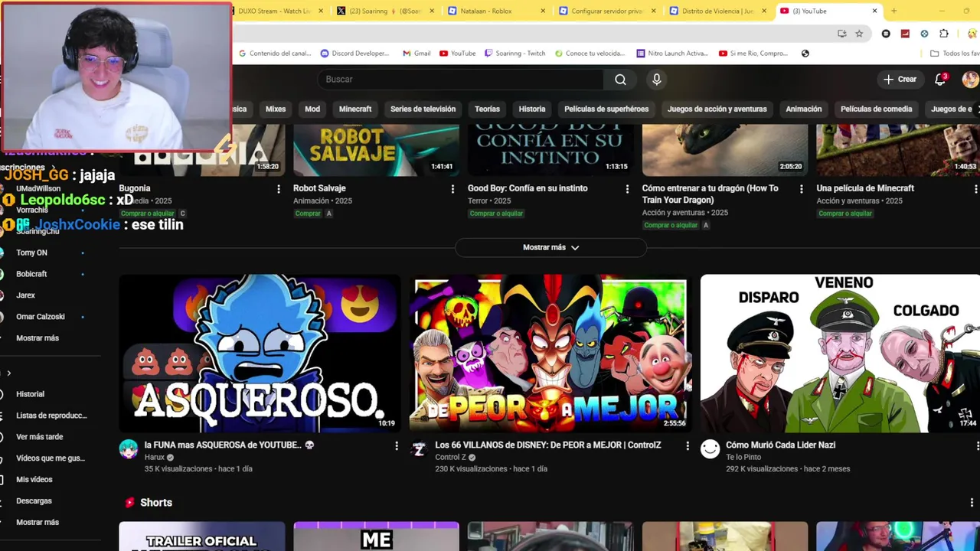Select Juegos de acción y aventuras chip
Image resolution: width=980 pixels, height=551 pixels.
(717, 109)
